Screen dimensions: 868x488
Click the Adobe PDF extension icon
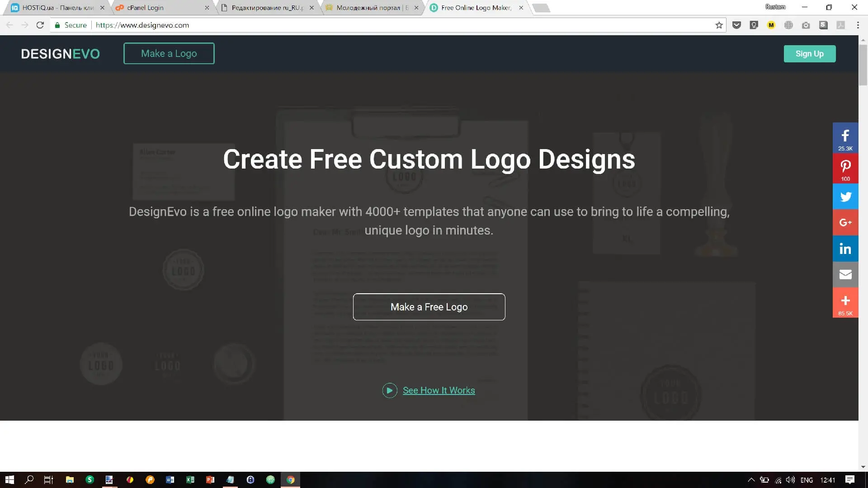(840, 25)
